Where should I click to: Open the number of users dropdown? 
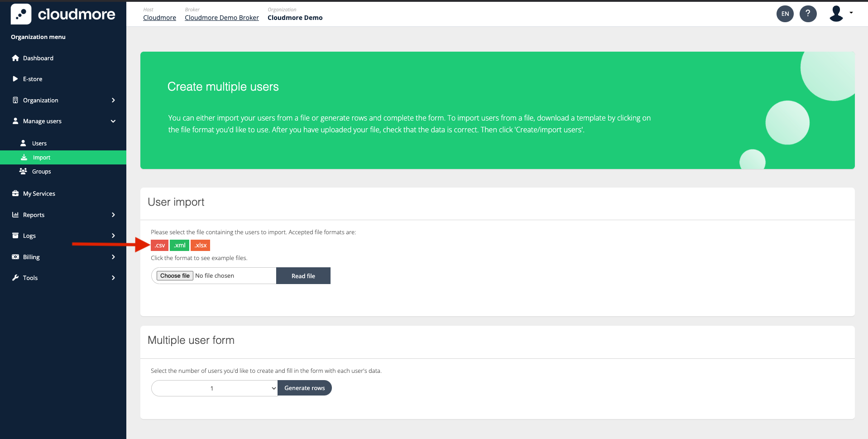pyautogui.click(x=214, y=388)
